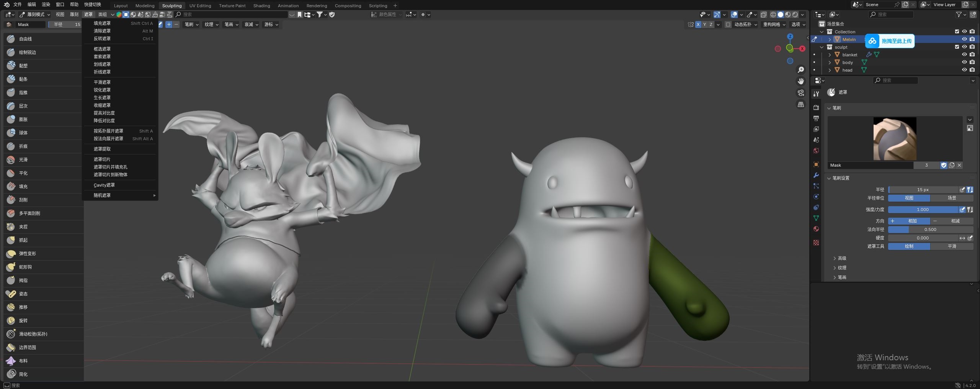
Task: Click the Mask brush preview thumbnail
Action: point(894,139)
